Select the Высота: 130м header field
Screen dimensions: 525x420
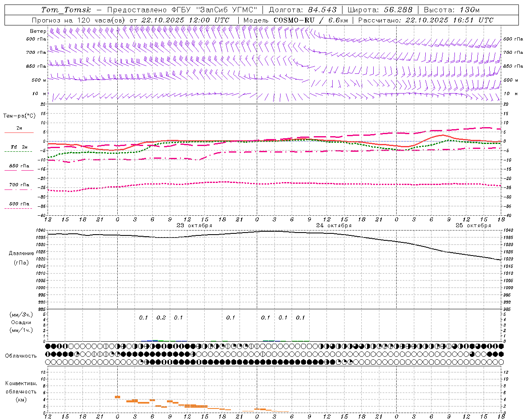pyautogui.click(x=452, y=10)
